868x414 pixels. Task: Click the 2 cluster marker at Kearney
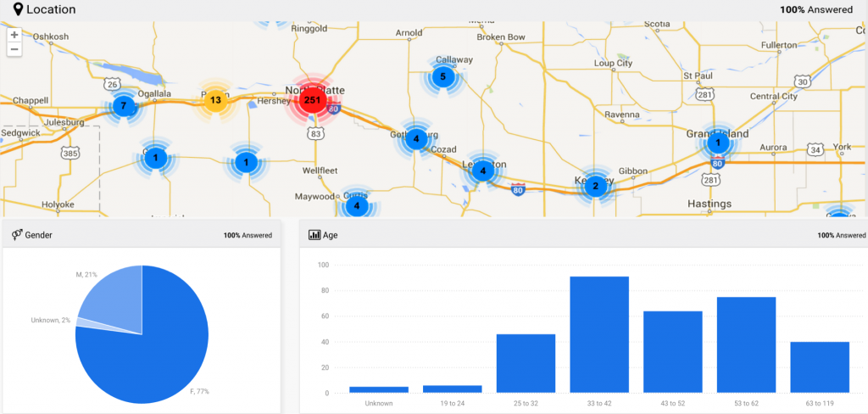click(x=595, y=186)
